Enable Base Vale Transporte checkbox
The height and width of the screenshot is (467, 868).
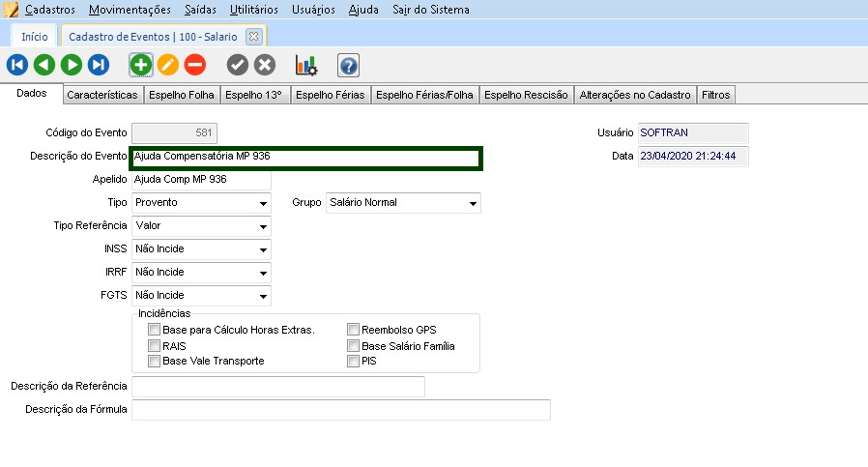coord(154,362)
